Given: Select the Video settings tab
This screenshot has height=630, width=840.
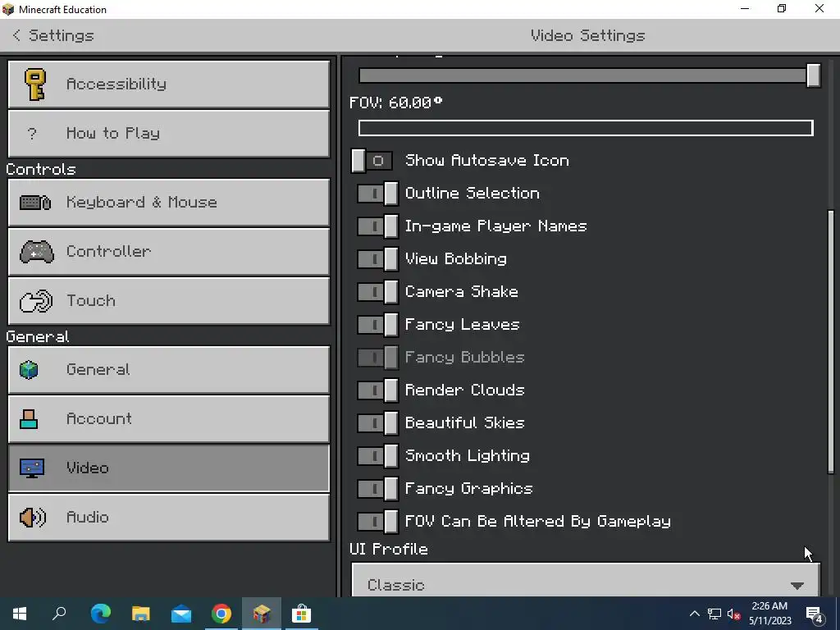Looking at the screenshot, I should point(169,468).
